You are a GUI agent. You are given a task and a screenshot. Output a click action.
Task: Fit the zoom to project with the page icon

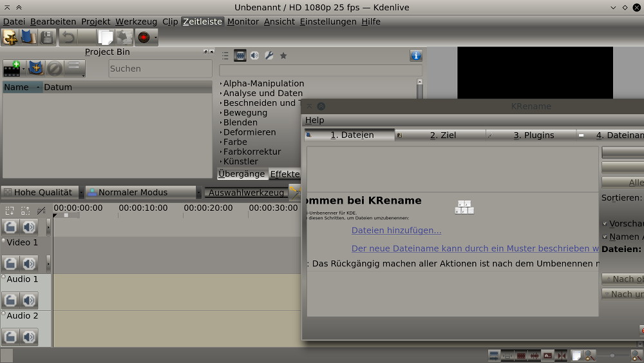click(577, 356)
